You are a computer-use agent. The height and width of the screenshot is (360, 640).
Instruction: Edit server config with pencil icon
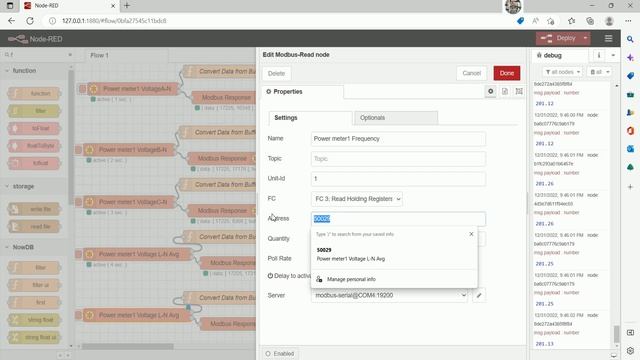coord(479,295)
